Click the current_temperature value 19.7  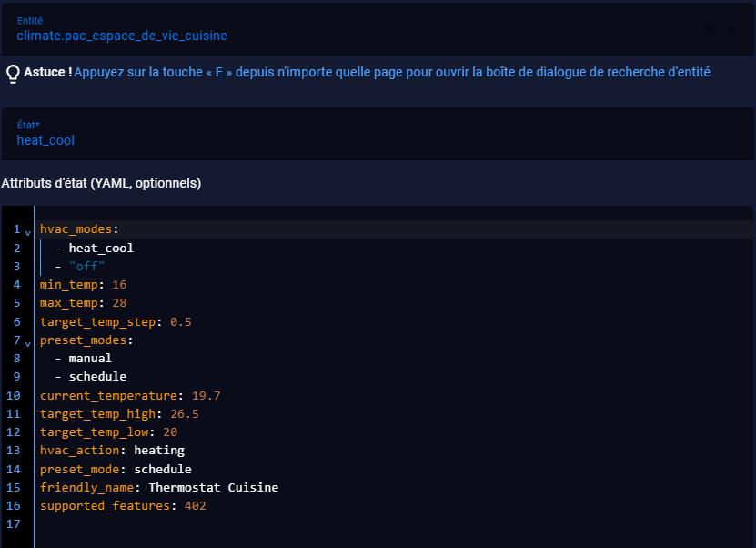(x=206, y=396)
